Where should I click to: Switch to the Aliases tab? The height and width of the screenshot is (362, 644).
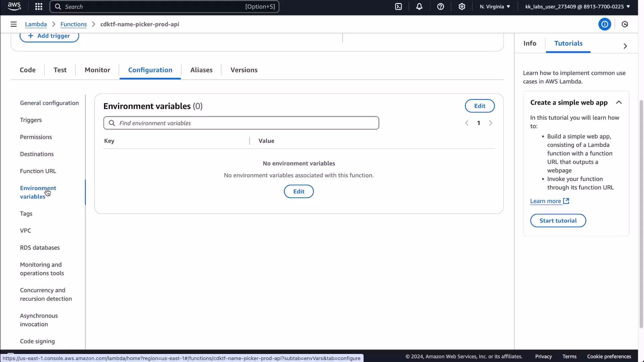[202, 70]
